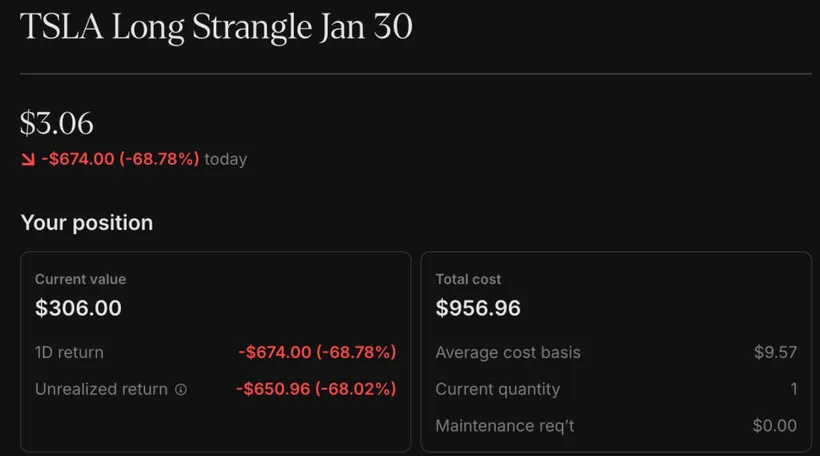Viewport: 820px width, 456px height.
Task: Click the Average cost basis label
Action: click(508, 352)
